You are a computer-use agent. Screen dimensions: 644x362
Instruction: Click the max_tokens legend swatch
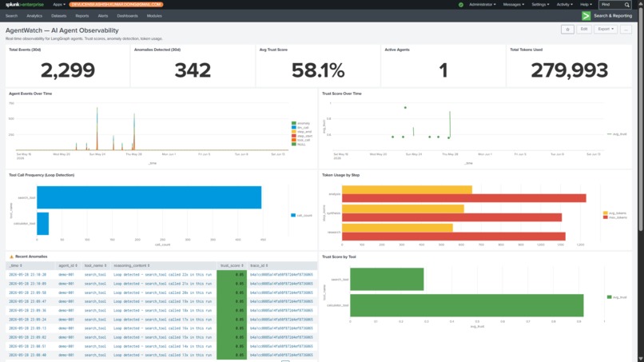pyautogui.click(x=606, y=217)
